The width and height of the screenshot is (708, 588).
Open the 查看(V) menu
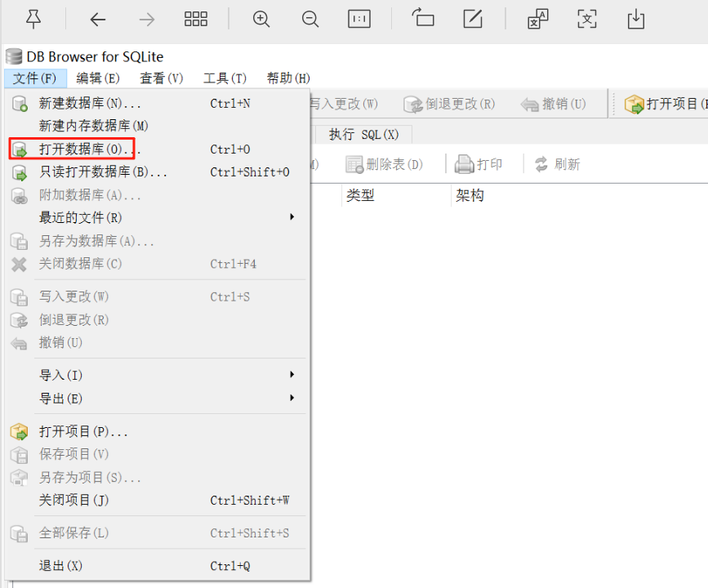click(162, 78)
